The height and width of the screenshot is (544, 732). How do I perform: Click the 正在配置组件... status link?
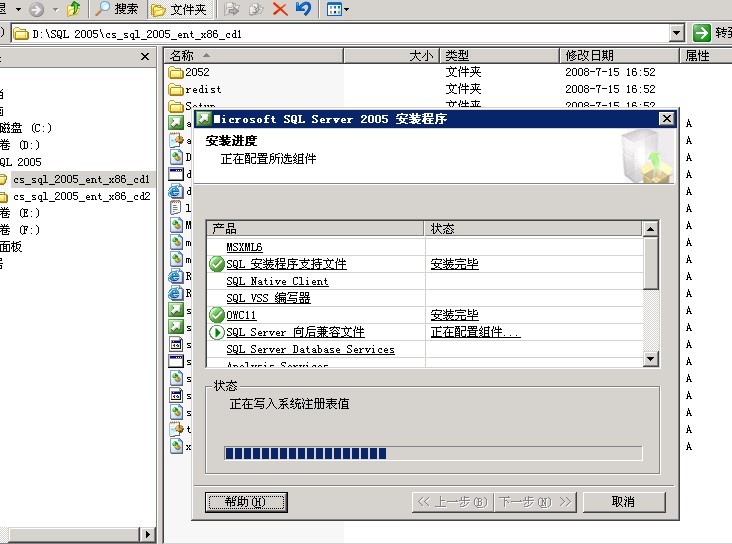click(475, 332)
